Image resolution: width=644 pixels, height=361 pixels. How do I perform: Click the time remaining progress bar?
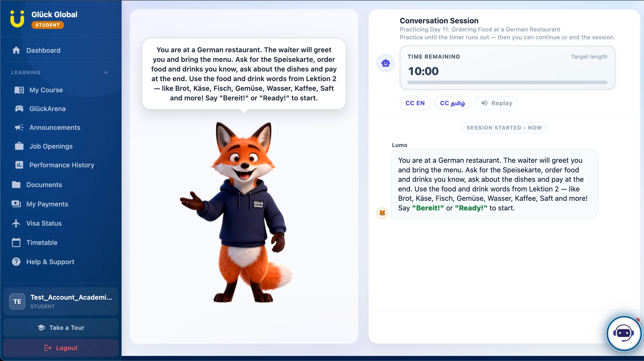[507, 82]
